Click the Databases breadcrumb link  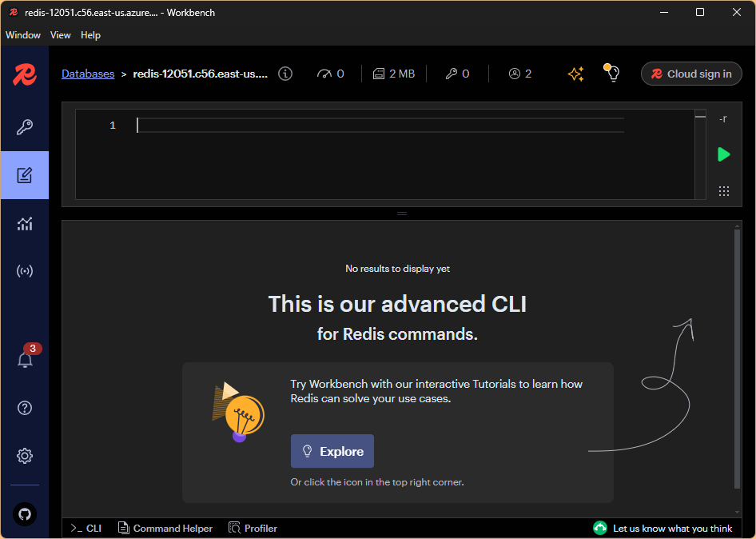88,74
